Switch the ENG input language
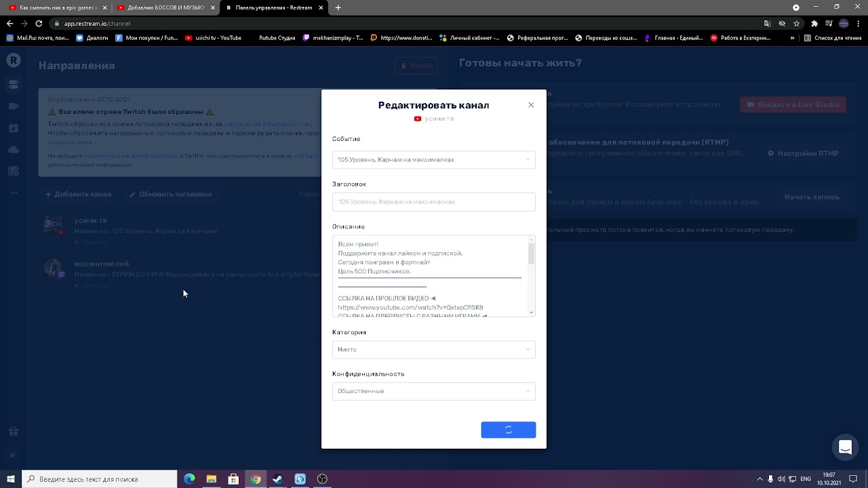 [x=806, y=479]
